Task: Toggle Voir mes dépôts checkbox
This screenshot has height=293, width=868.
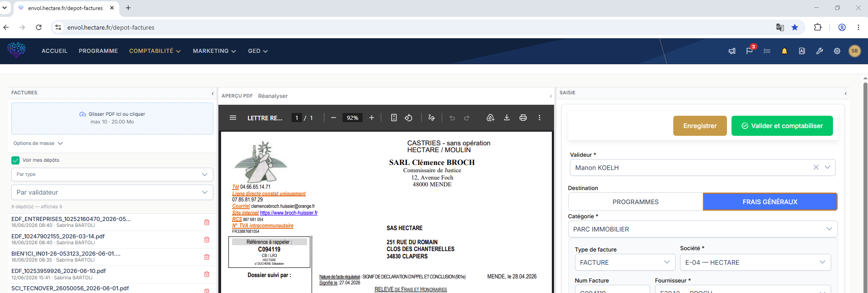Action: pos(15,160)
